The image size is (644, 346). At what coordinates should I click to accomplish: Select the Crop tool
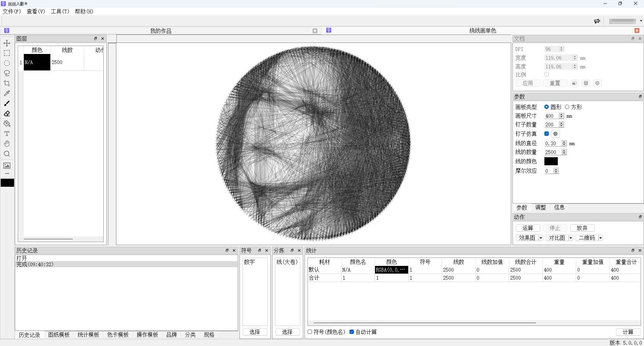pos(7,83)
